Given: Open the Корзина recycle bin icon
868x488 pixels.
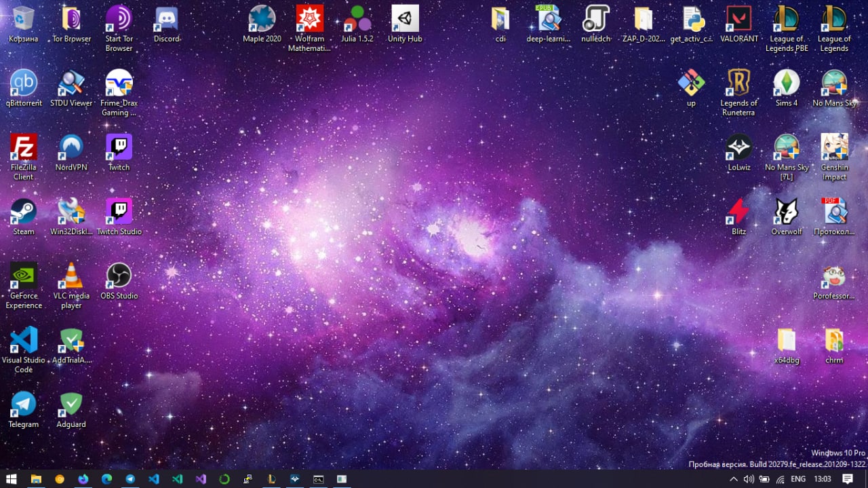Looking at the screenshot, I should 24,24.
